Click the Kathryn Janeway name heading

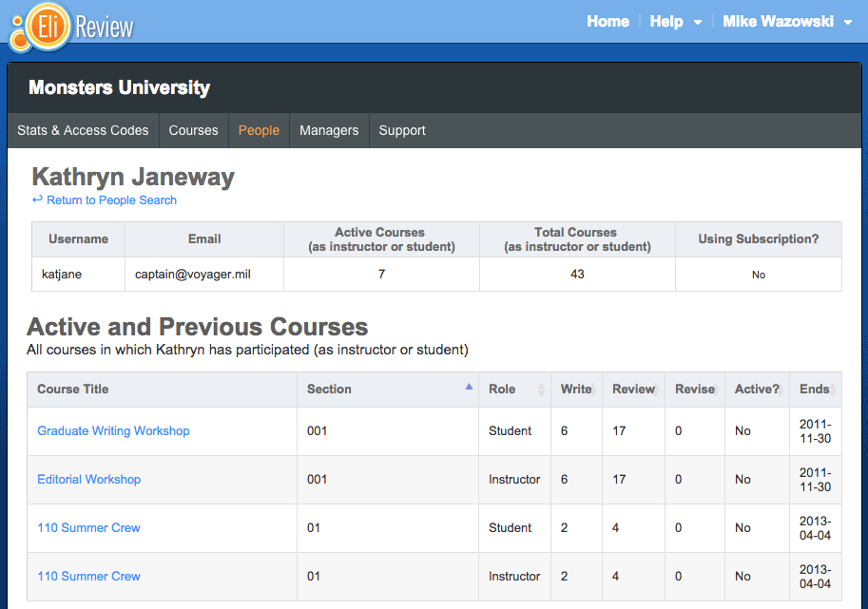pos(133,177)
